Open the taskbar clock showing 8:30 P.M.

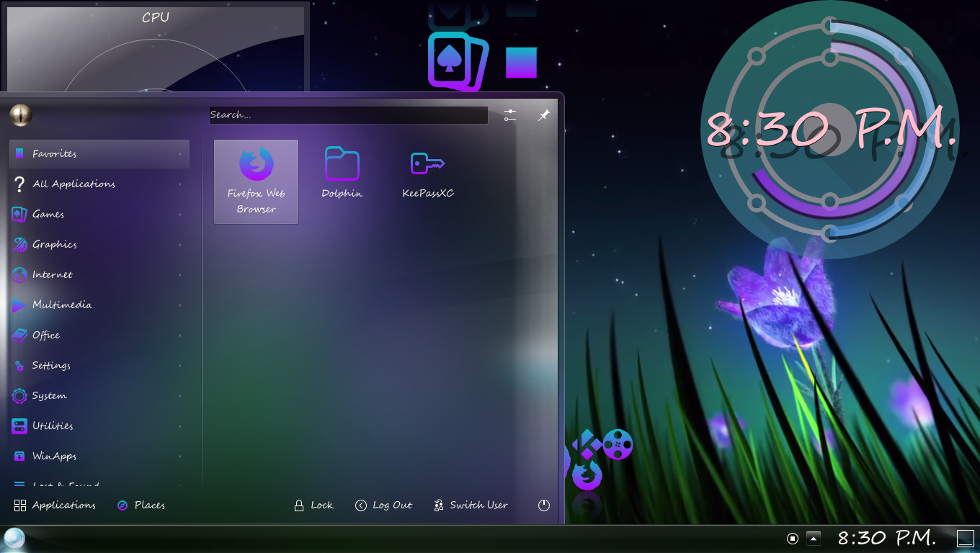pyautogui.click(x=887, y=538)
